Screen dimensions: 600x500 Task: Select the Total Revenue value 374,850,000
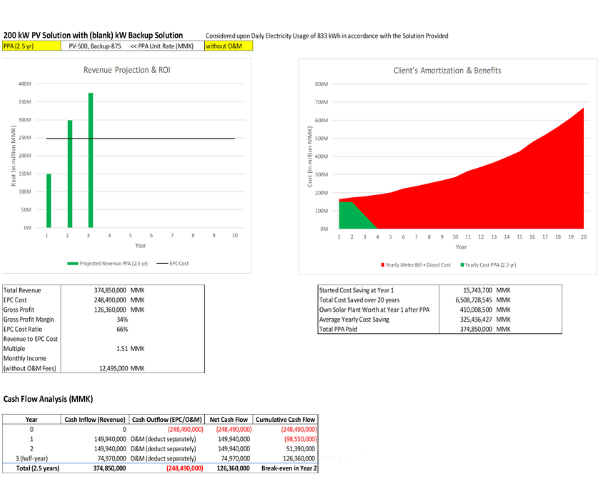(102, 289)
